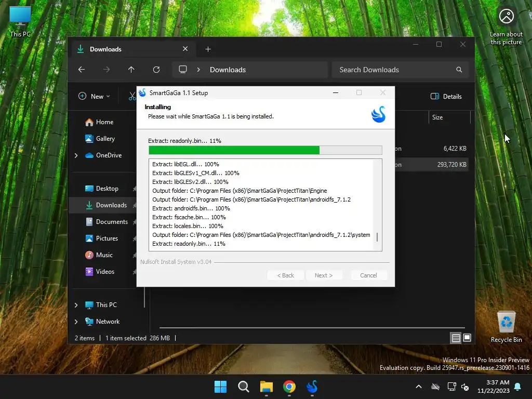The height and width of the screenshot is (399, 532).
Task: Go up one folder level
Action: point(131,70)
